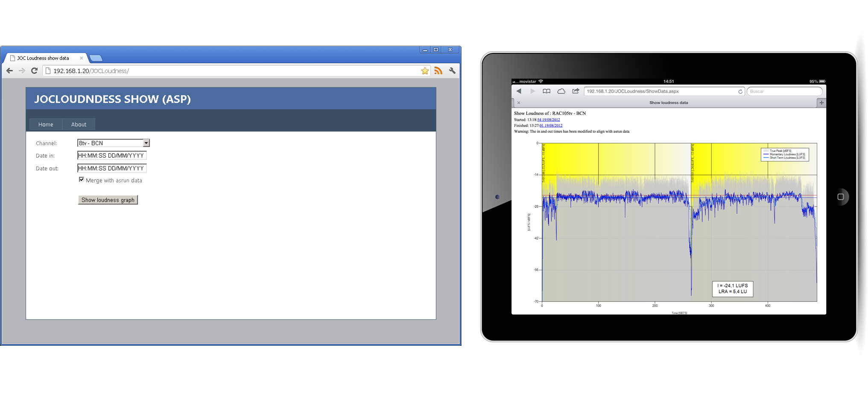The width and height of the screenshot is (868, 397).
Task: Click the Chrome back arrow button
Action: pyautogui.click(x=9, y=71)
